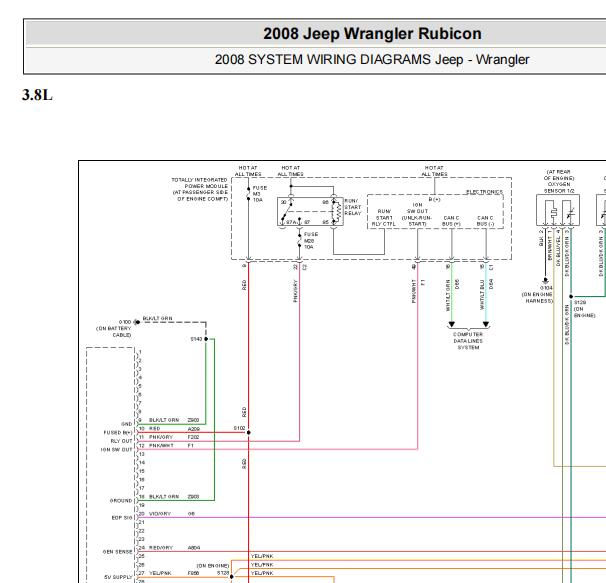Viewport: 606px width, 583px height.
Task: Click the "GND" pin 9 label
Action: (126, 424)
